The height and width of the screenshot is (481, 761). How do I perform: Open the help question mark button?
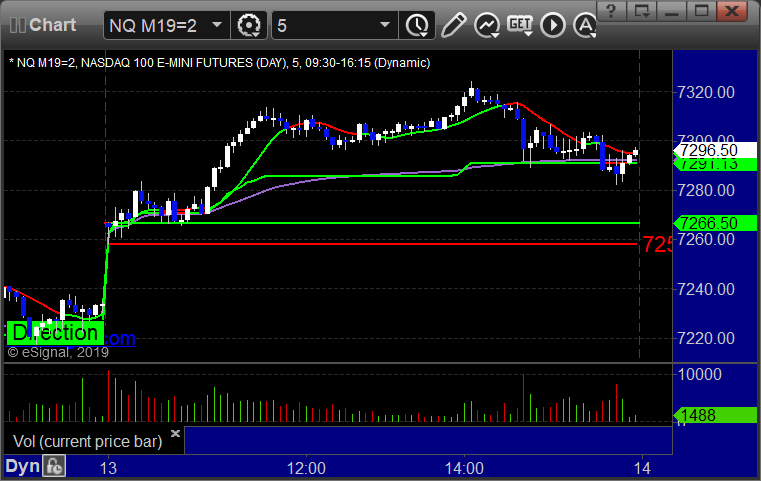pos(611,11)
